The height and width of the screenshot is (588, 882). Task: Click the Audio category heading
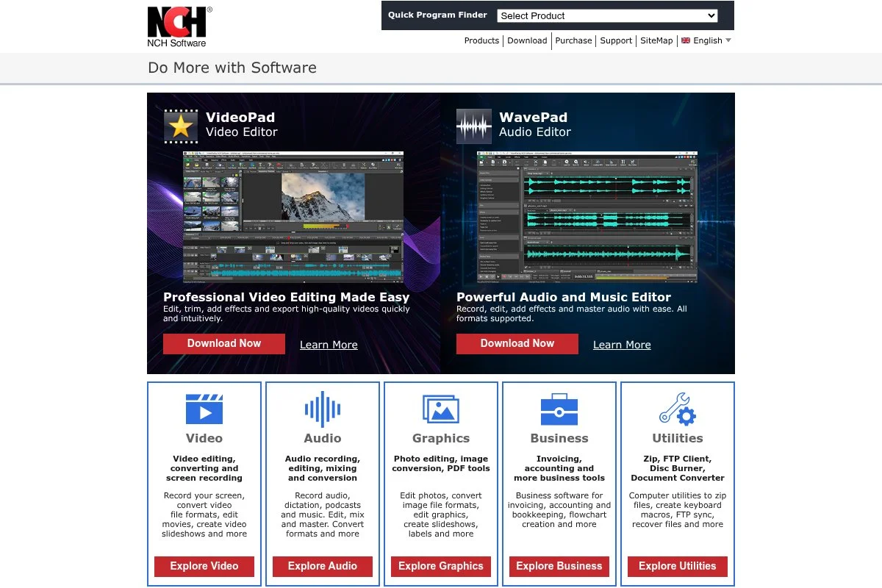(323, 438)
